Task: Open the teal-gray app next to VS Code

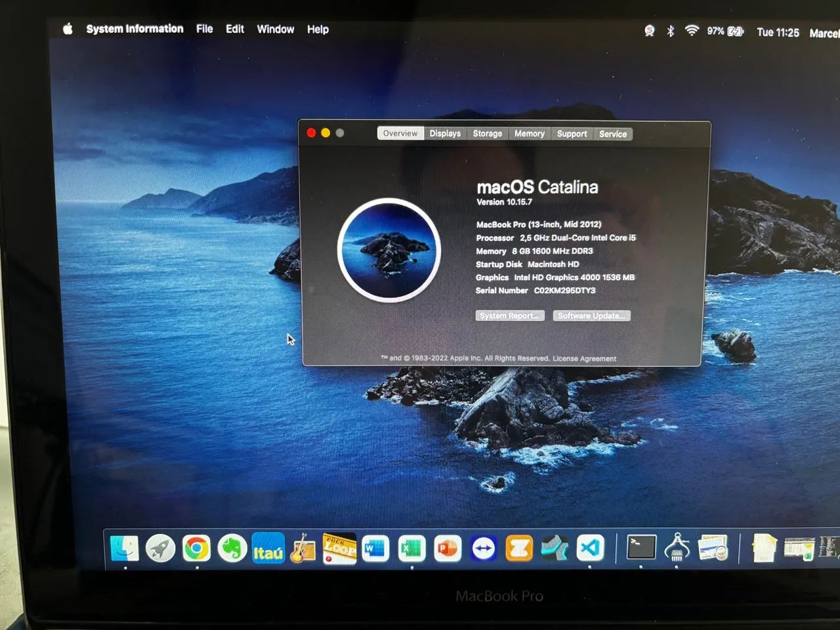Action: coord(555,549)
